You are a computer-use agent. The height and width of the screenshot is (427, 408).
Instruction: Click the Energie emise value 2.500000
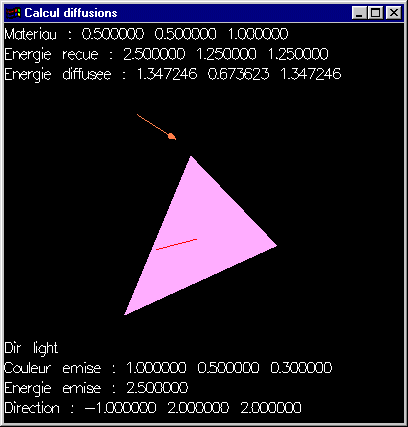pyautogui.click(x=157, y=388)
